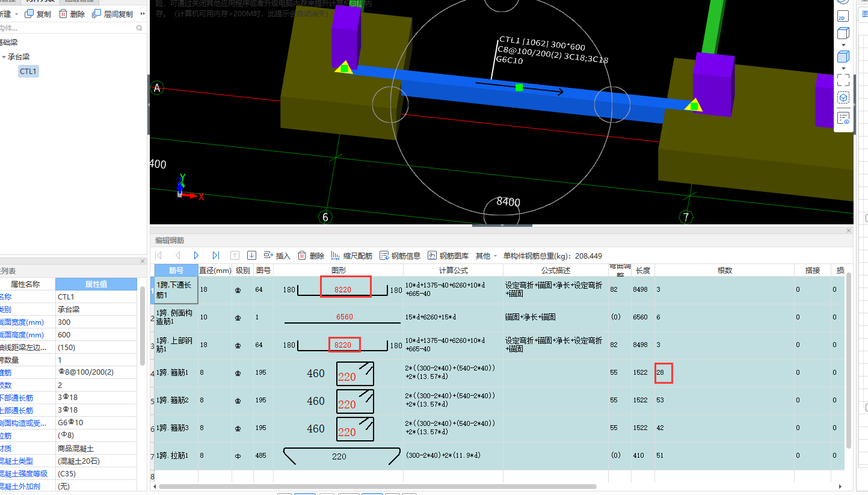Click the dashed rectangle fit-view icon
This screenshot has height=495, width=868.
(x=843, y=80)
